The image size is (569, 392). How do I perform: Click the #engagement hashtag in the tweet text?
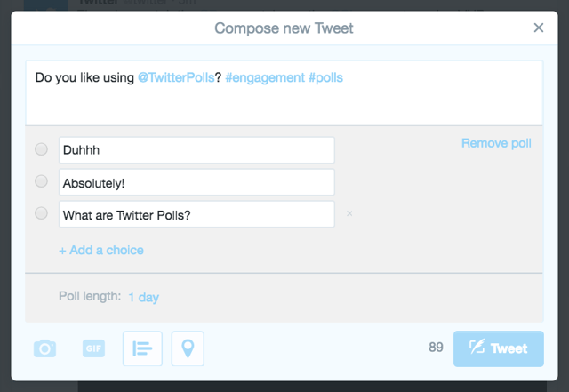point(264,78)
